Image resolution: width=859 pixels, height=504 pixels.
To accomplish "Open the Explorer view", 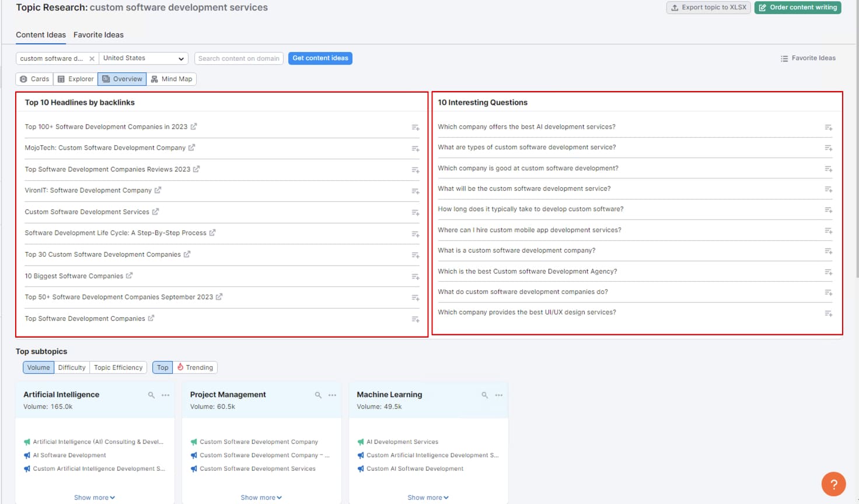I will click(x=75, y=79).
